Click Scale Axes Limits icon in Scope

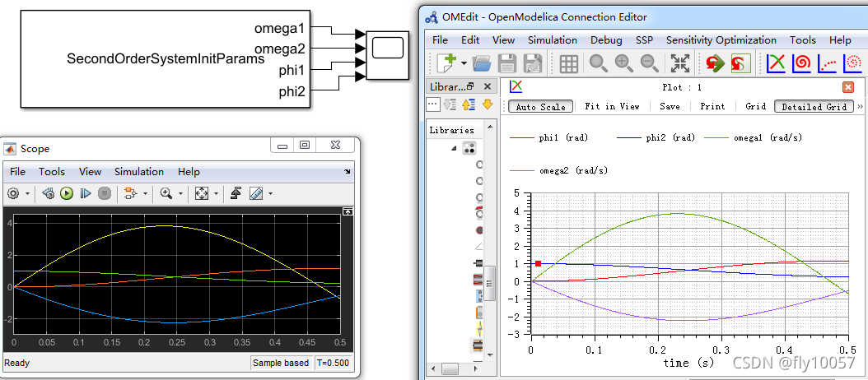coord(202,193)
